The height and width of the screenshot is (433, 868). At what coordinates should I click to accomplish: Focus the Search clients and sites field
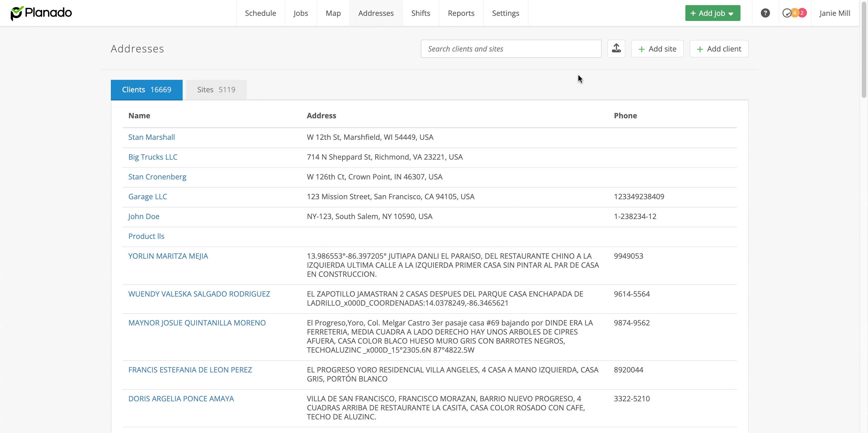click(511, 49)
